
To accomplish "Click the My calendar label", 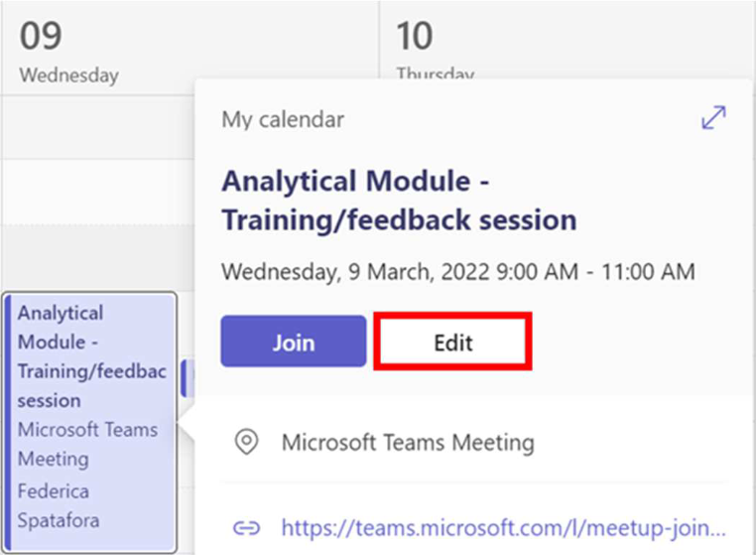I will (x=283, y=119).
